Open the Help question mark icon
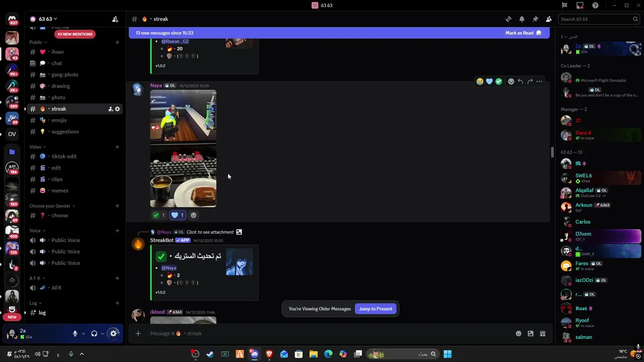Image resolution: width=644 pixels, height=362 pixels. [x=596, y=6]
